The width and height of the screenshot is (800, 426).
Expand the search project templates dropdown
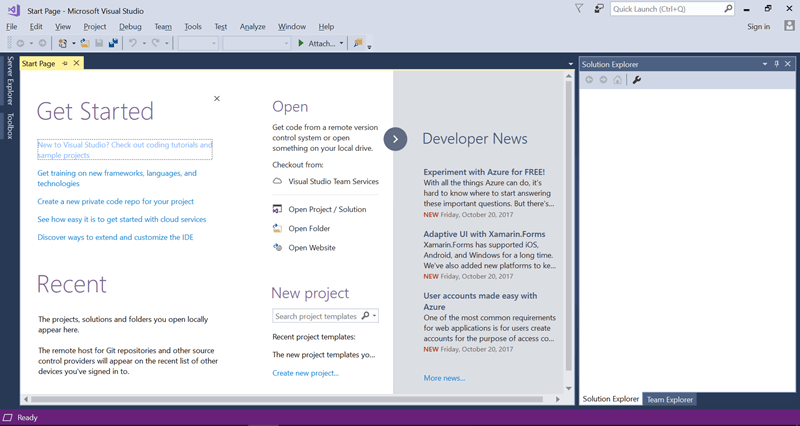(374, 316)
